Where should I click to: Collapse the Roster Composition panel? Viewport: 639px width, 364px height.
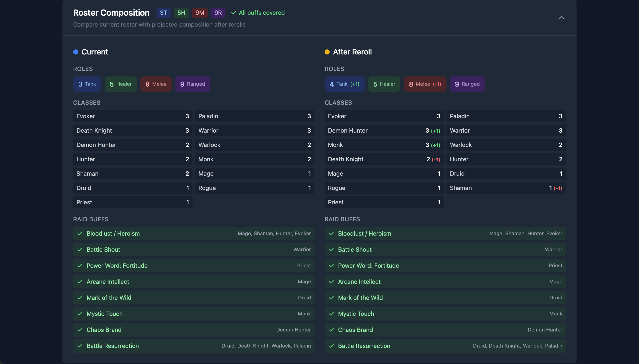pyautogui.click(x=561, y=18)
